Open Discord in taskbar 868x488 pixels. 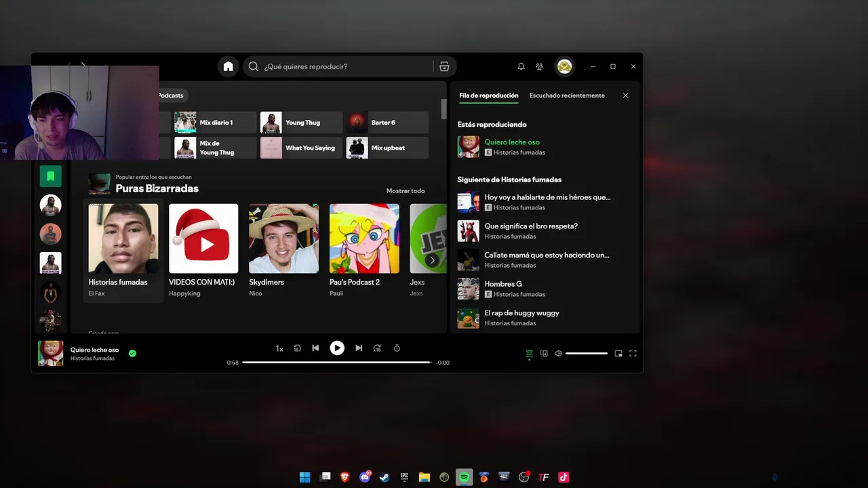(365, 477)
